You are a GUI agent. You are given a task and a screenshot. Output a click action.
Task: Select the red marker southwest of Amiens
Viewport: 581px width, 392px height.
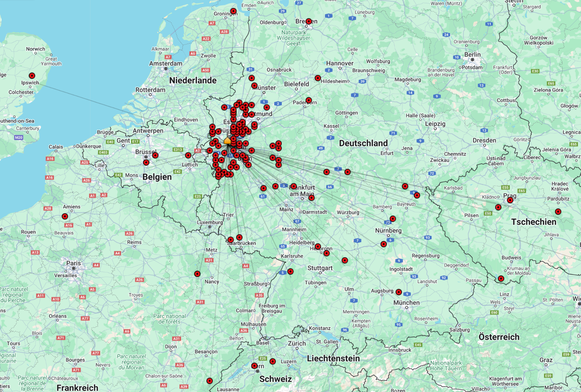(65, 216)
